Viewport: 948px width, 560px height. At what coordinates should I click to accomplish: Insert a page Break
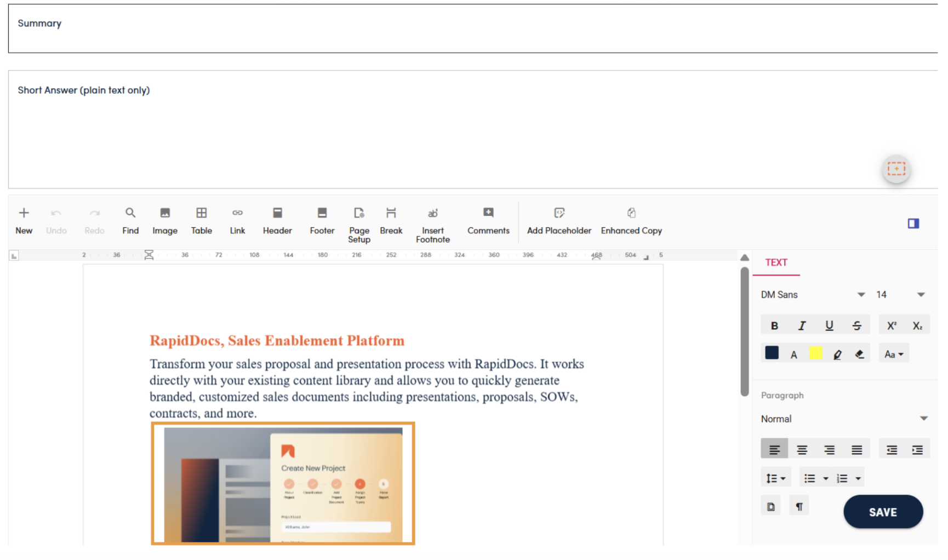[x=391, y=221]
